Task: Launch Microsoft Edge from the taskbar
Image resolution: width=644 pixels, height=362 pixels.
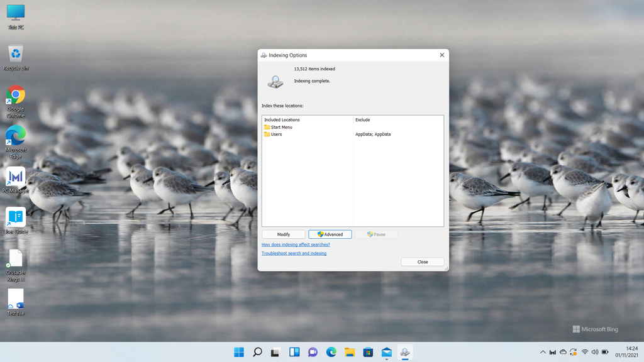Action: (x=330, y=352)
